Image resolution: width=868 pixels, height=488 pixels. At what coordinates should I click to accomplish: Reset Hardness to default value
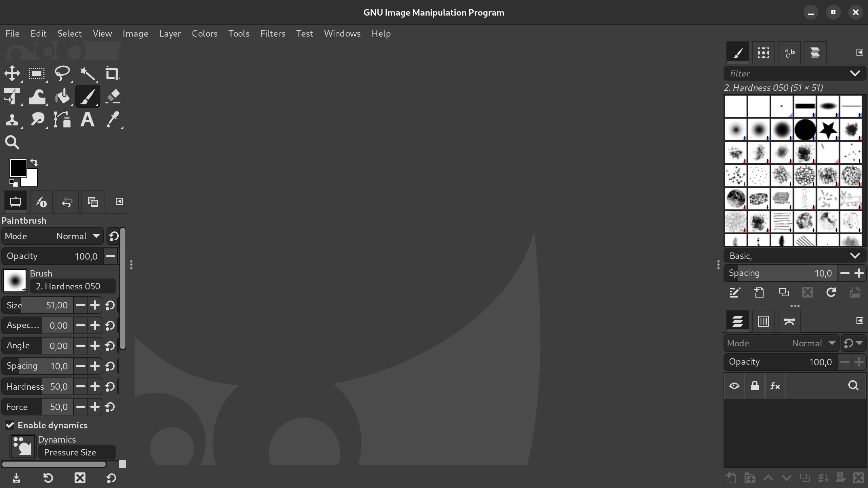coord(110,387)
